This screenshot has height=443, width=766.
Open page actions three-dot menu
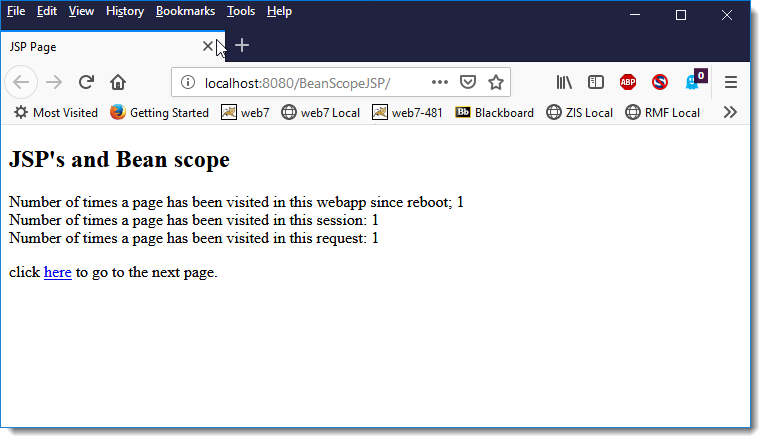(440, 82)
